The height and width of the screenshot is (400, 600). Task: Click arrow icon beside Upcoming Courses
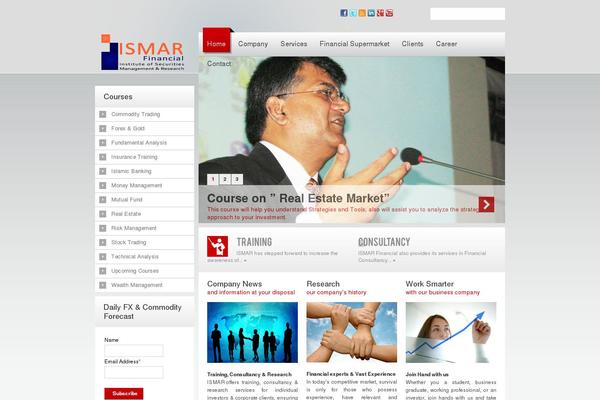tap(103, 271)
